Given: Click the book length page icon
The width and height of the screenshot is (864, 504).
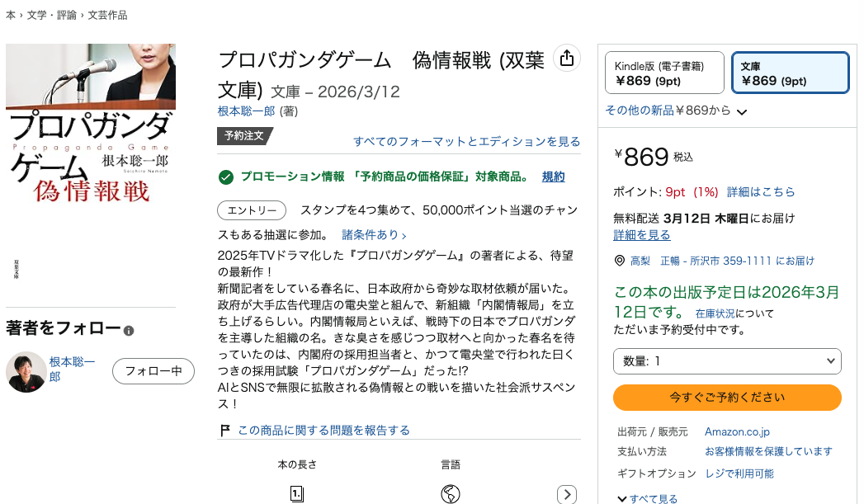Looking at the screenshot, I should tap(297, 494).
